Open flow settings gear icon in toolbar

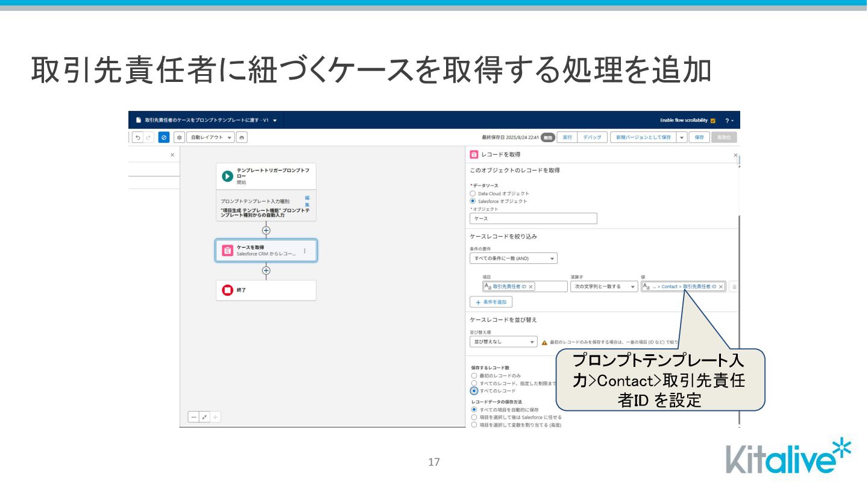[x=179, y=137]
